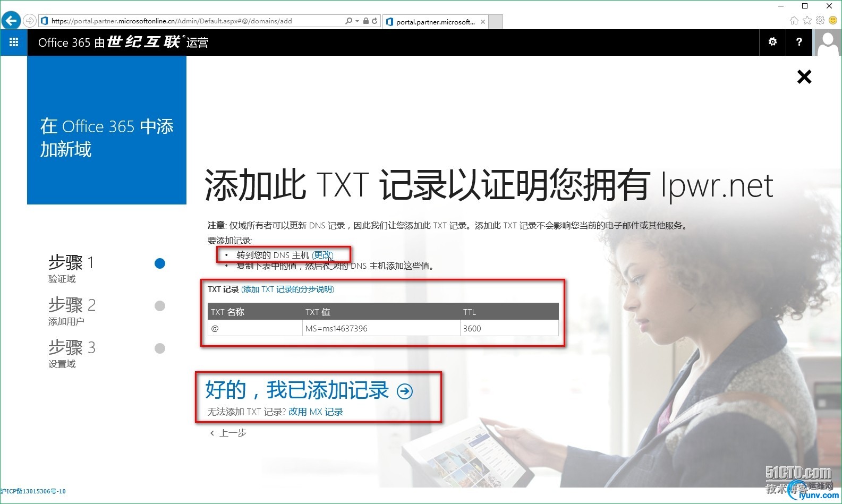Click the @ TXT name cell

(x=255, y=328)
